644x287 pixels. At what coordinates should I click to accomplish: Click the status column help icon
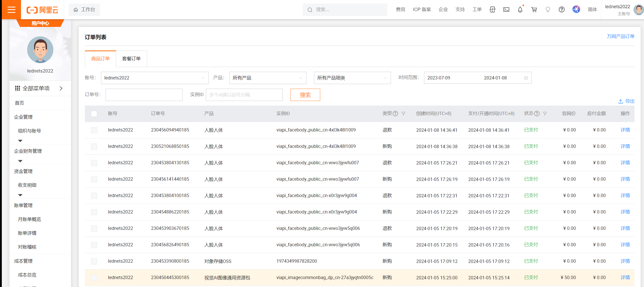(537, 114)
